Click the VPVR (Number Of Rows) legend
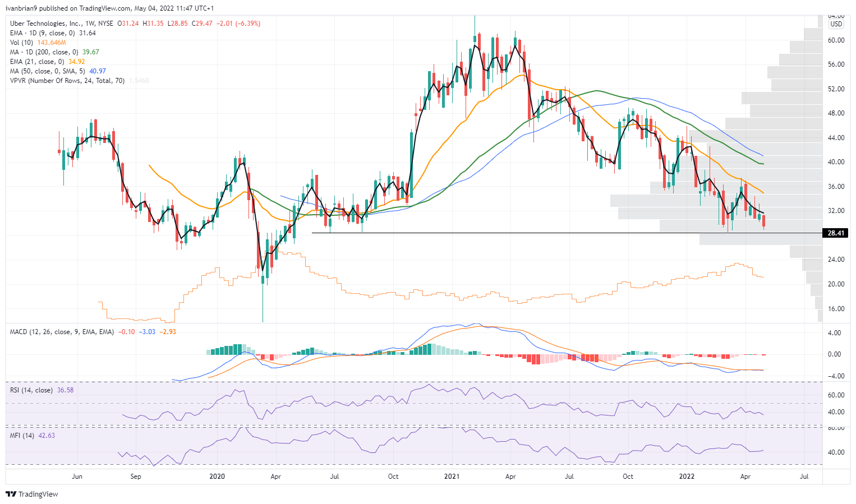The image size is (856, 504). 67,81
